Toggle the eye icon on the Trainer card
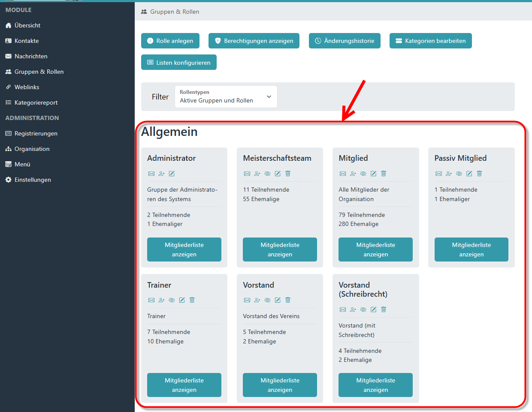 [172, 300]
